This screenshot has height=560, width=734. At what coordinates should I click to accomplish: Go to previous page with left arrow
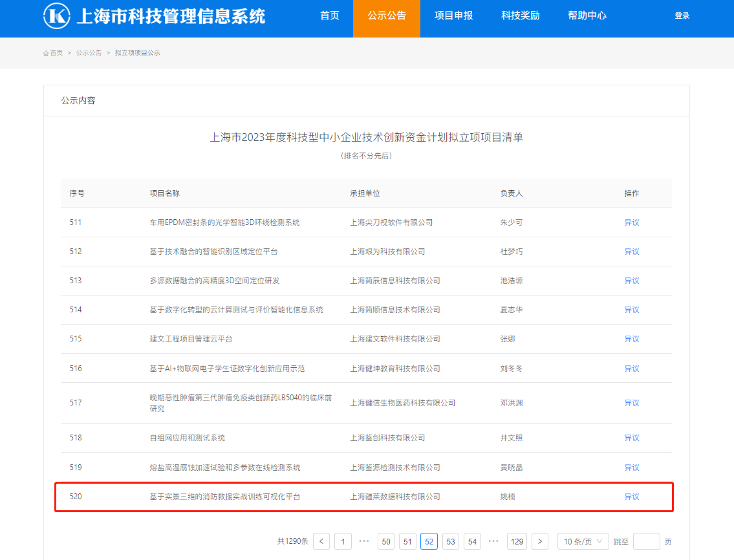pos(321,541)
